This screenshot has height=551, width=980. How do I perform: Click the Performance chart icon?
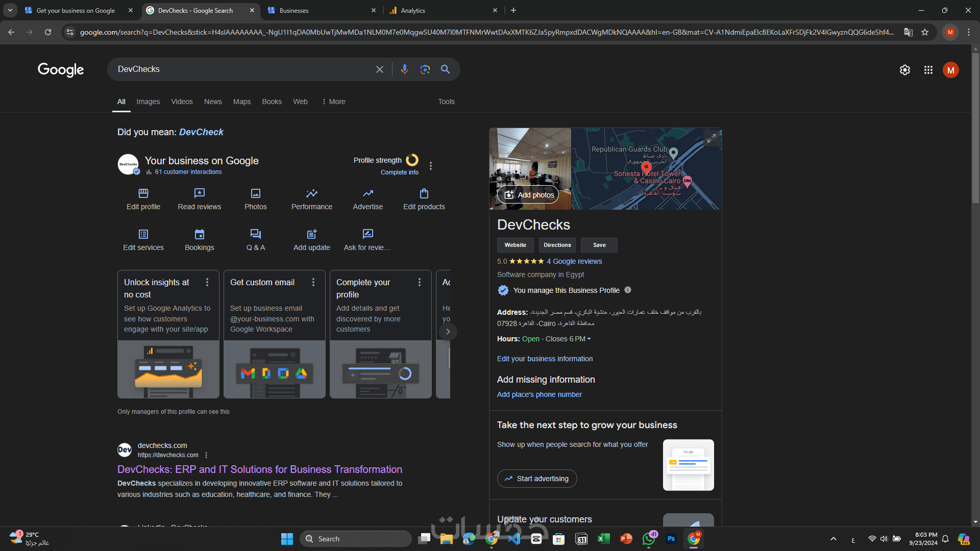pyautogui.click(x=312, y=193)
